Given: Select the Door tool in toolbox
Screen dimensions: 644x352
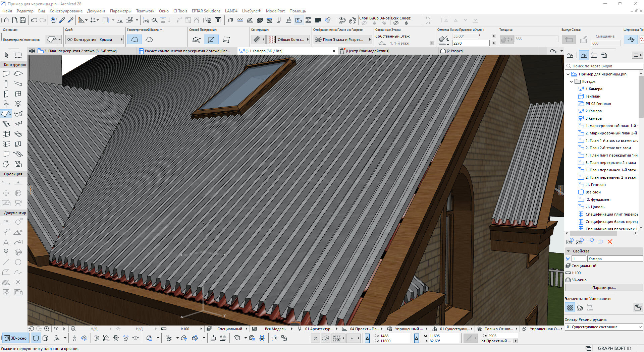Looking at the screenshot, I should [6, 94].
